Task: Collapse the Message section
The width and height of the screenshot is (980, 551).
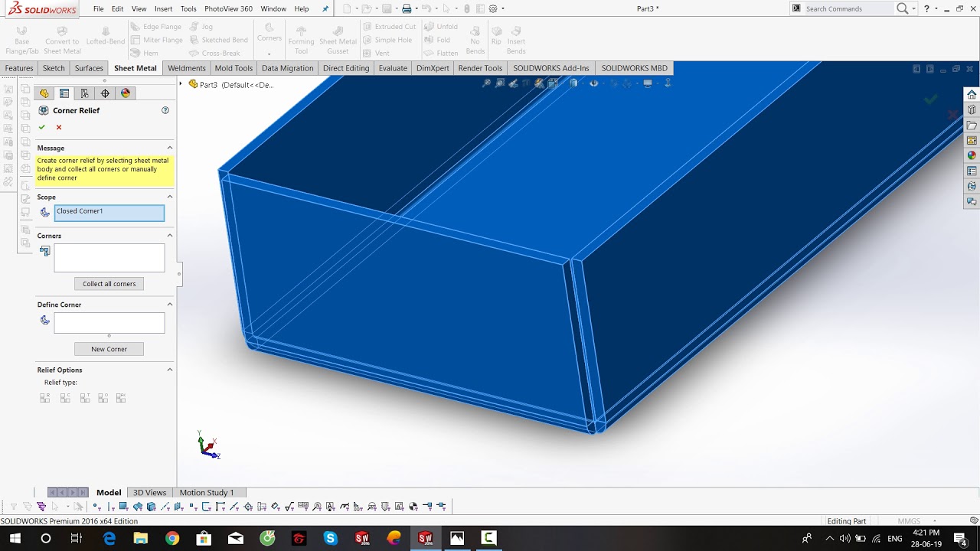Action: coord(170,148)
